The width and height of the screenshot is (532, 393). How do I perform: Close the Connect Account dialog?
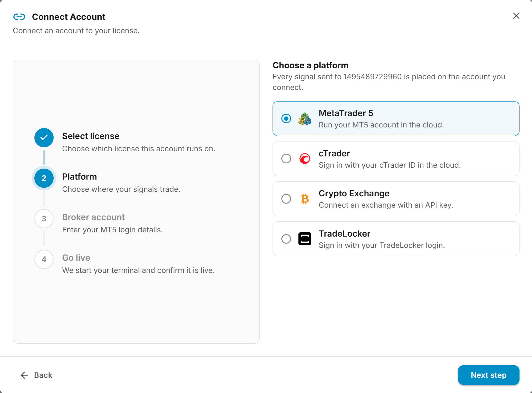516,16
